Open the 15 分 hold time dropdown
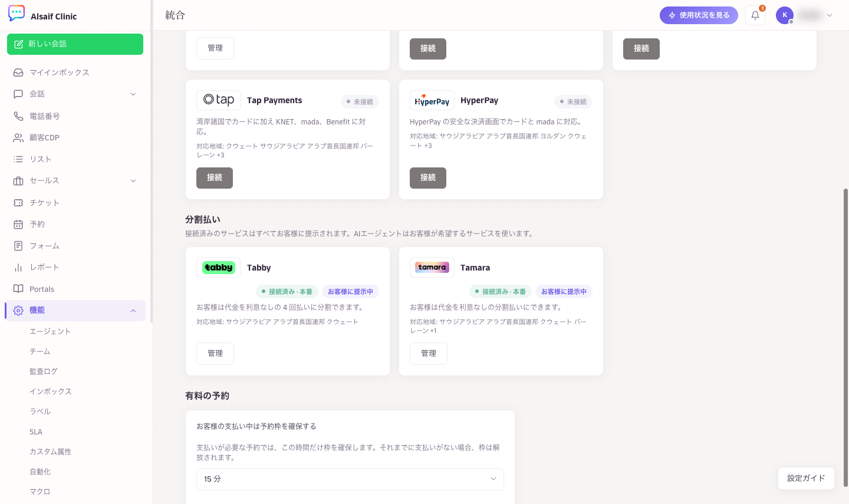The width and height of the screenshot is (849, 504). coord(350,479)
